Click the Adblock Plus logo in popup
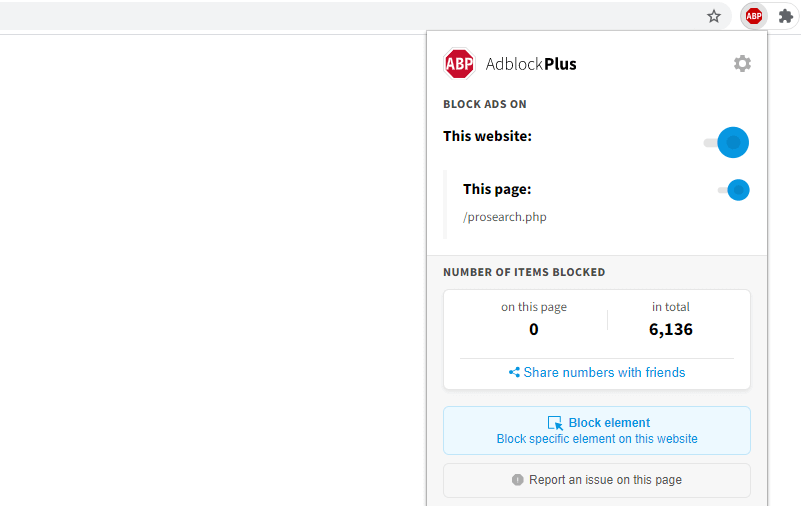 [x=459, y=64]
